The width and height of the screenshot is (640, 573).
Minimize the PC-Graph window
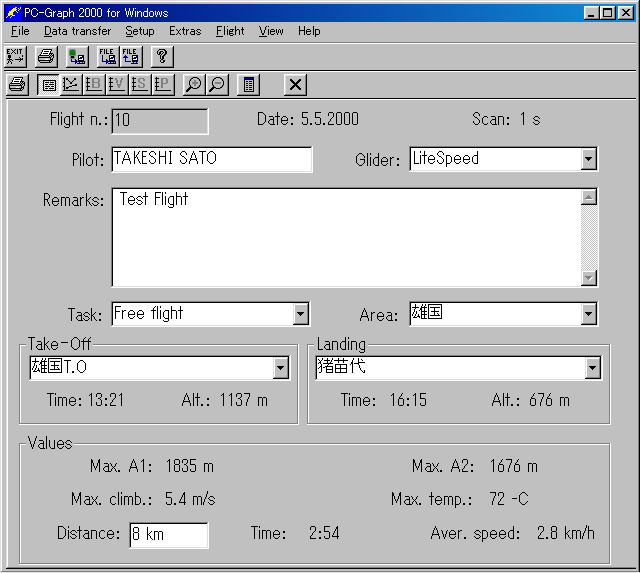click(x=591, y=13)
